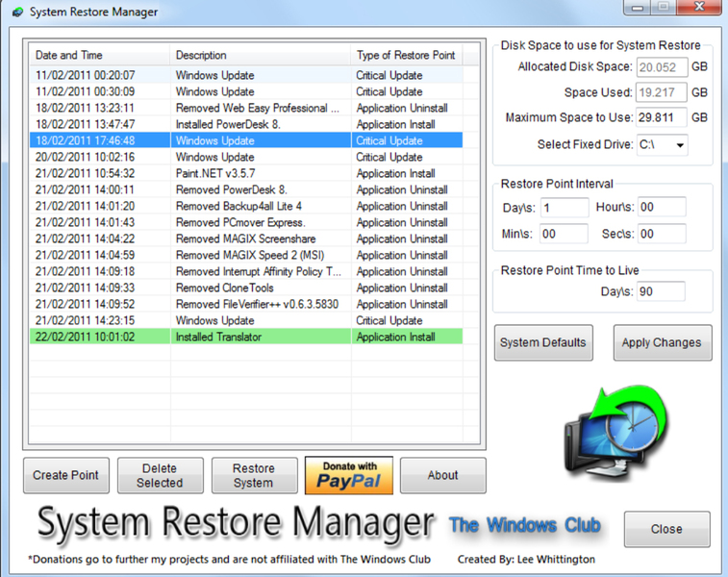The width and height of the screenshot is (728, 577).
Task: Select the 21/02/2011 14:23:15 Windows Update row
Action: [x=246, y=320]
